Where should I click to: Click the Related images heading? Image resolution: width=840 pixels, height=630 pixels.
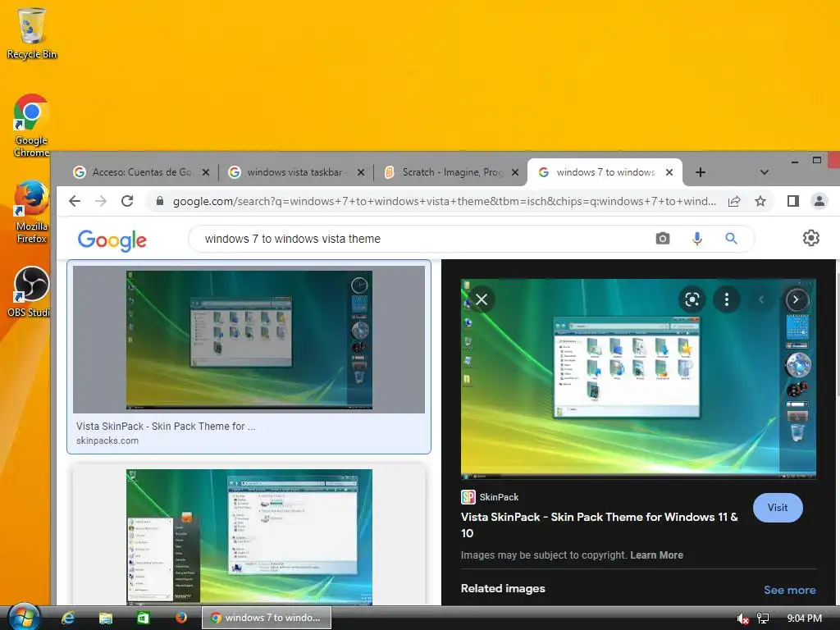click(x=503, y=588)
